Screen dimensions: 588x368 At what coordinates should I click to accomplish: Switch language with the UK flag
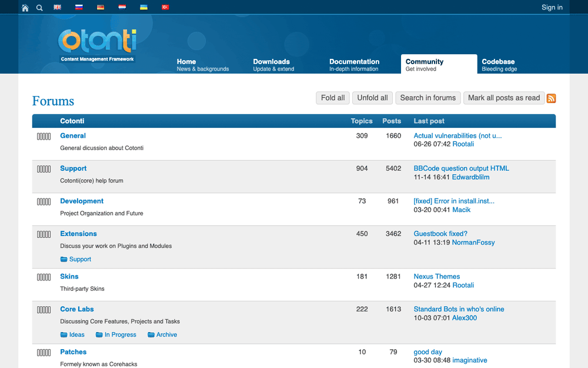58,7
